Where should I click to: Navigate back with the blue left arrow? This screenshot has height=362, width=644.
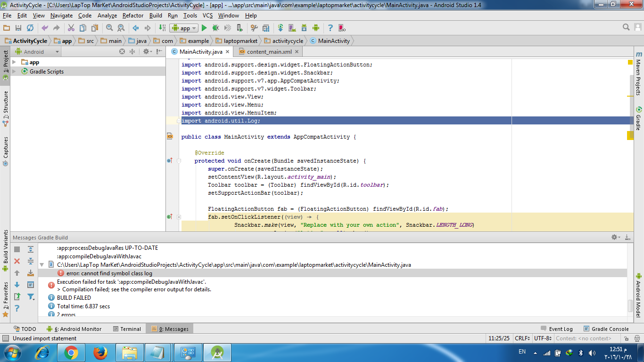(x=136, y=28)
